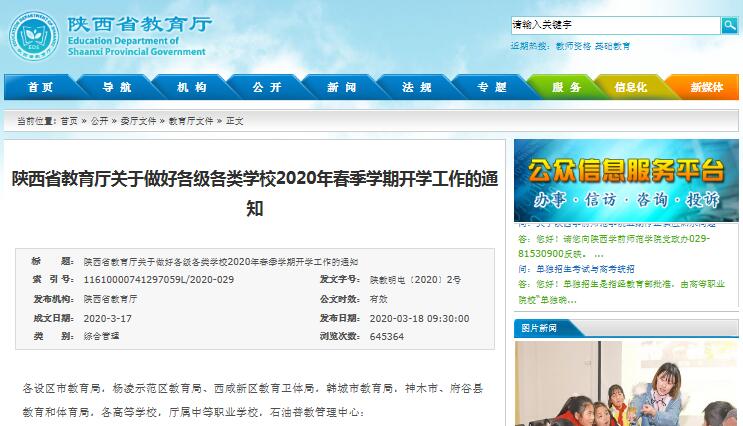Click the 图片新闻 classroom photo
Viewport: 743px width, 426px height.
tap(626, 384)
